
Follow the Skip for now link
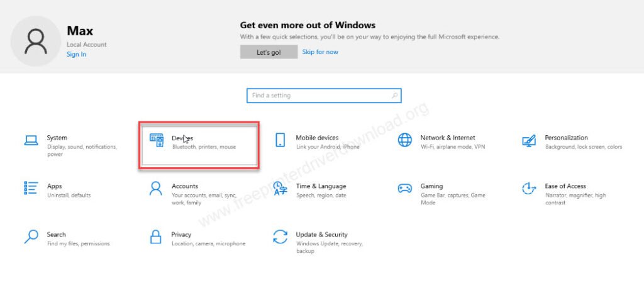point(320,52)
